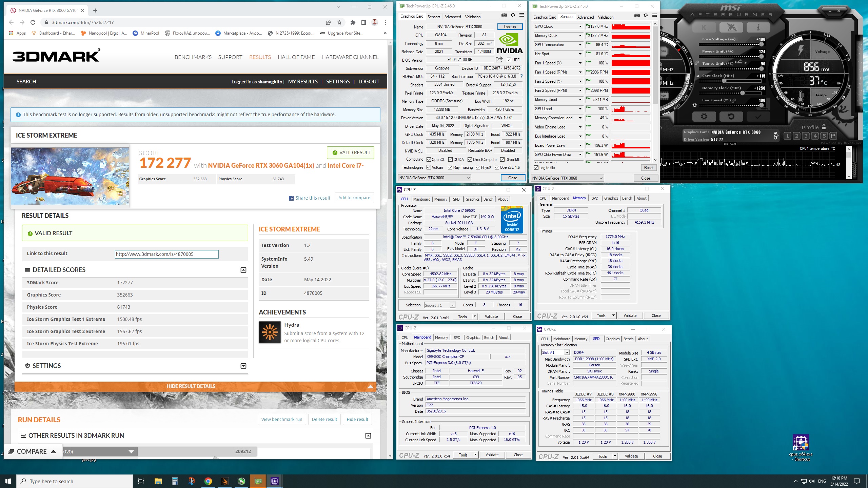The height and width of the screenshot is (488, 868).
Task: Click Bus Interface question mark in GPU-Z
Action: point(521,76)
